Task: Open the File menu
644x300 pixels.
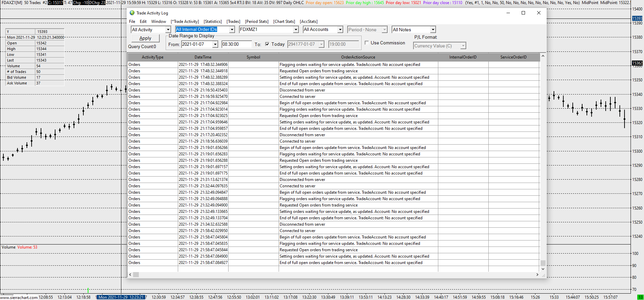Action: click(x=132, y=21)
